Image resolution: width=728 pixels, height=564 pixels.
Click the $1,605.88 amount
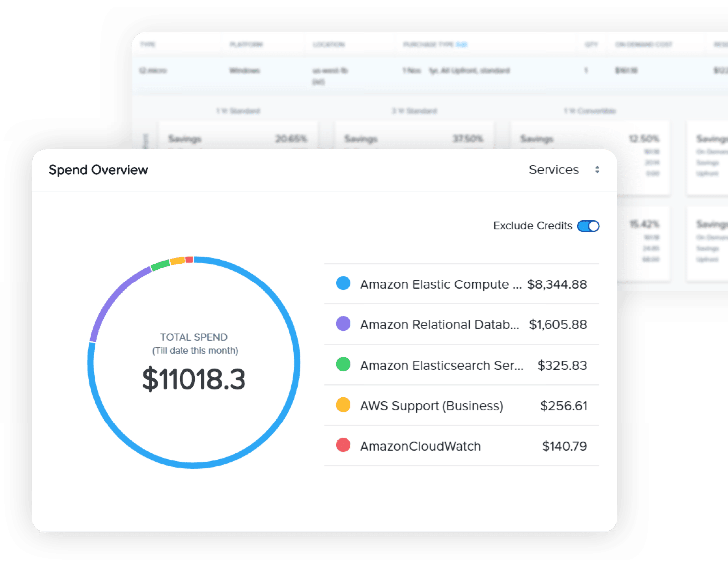(558, 325)
